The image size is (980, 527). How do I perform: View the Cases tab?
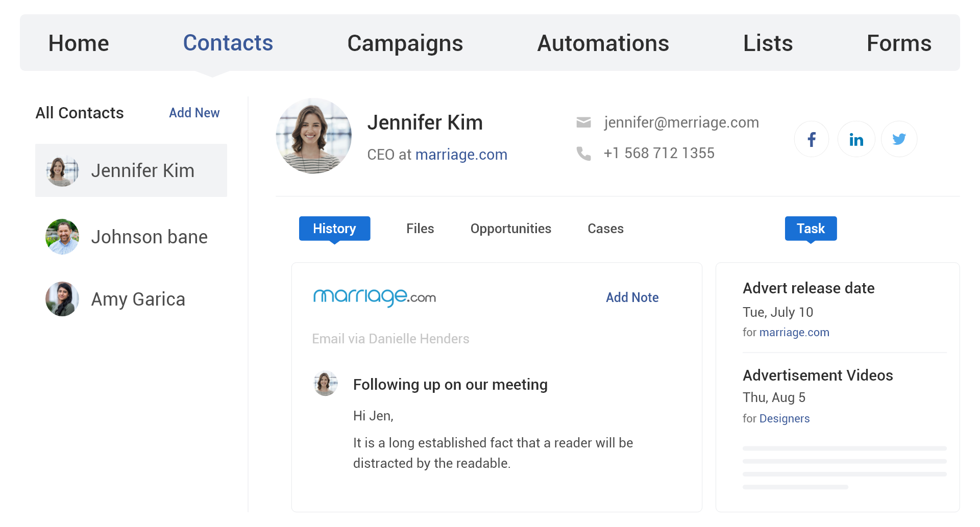[605, 229]
